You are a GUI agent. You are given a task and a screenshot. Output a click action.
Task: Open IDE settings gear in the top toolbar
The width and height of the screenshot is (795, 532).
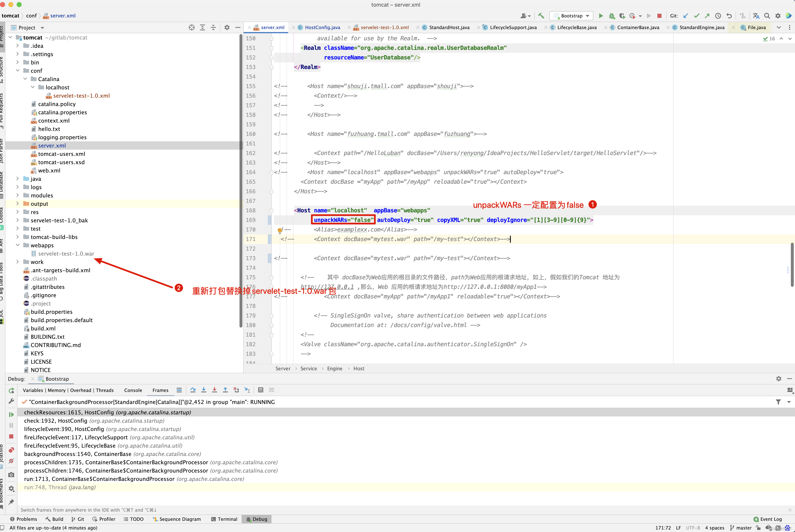pos(778,16)
